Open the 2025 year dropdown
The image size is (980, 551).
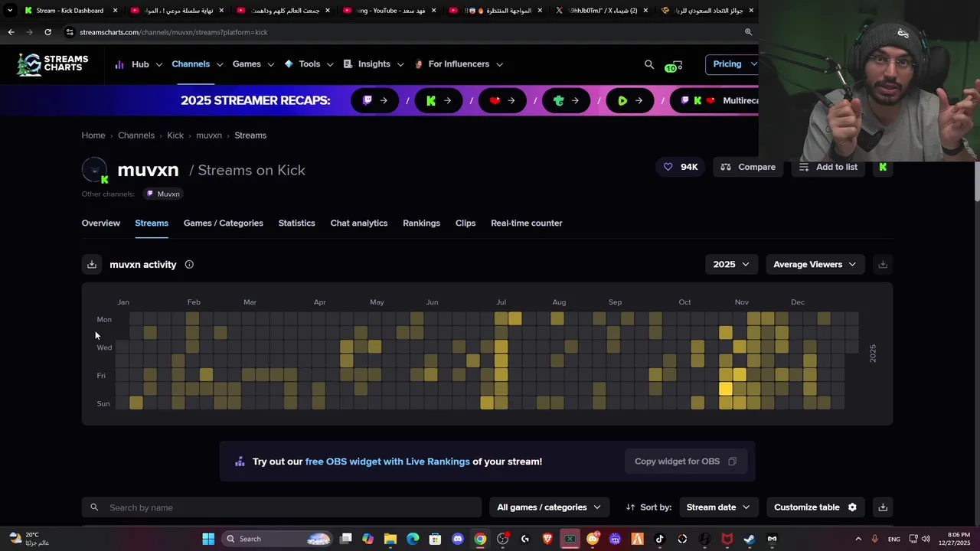tap(731, 264)
